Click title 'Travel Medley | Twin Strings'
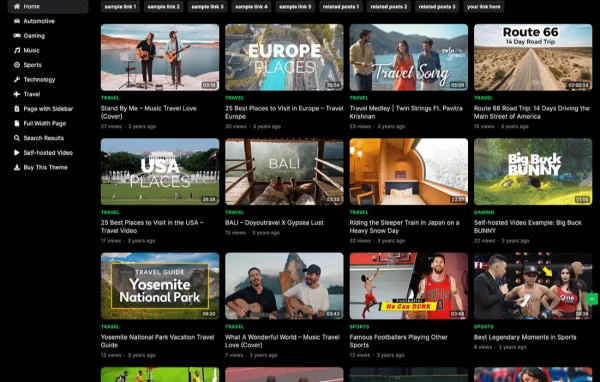 tap(406, 112)
